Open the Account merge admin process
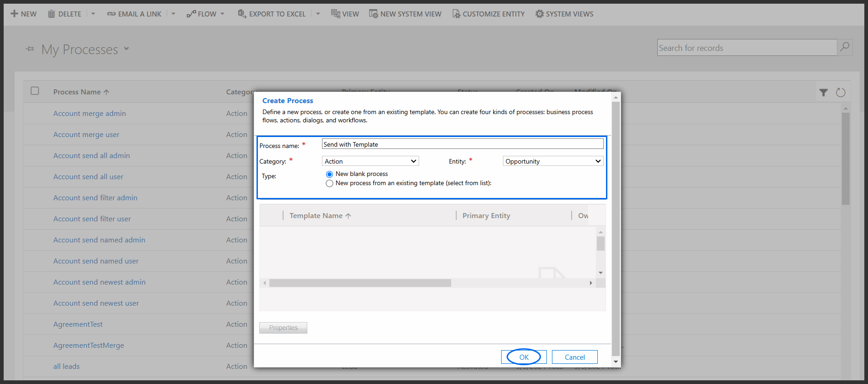The width and height of the screenshot is (868, 384). coord(89,114)
